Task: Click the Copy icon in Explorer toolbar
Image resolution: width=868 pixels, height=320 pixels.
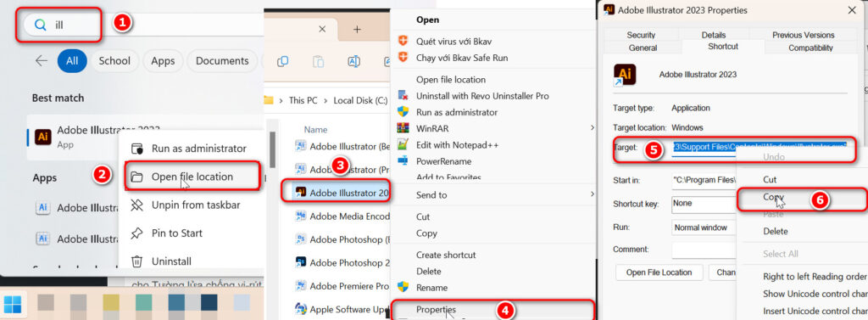Action: [283, 61]
